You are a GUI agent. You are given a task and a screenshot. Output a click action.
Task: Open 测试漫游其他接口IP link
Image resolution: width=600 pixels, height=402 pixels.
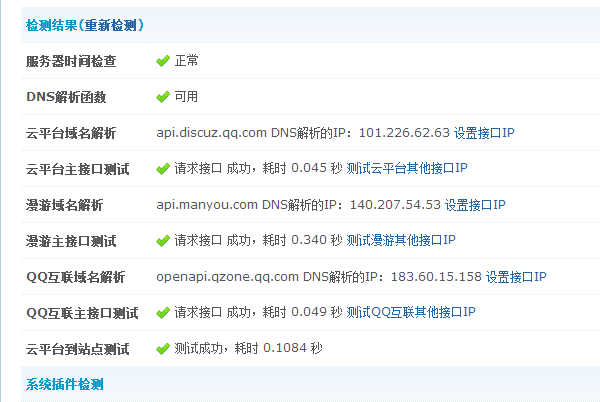pos(401,240)
